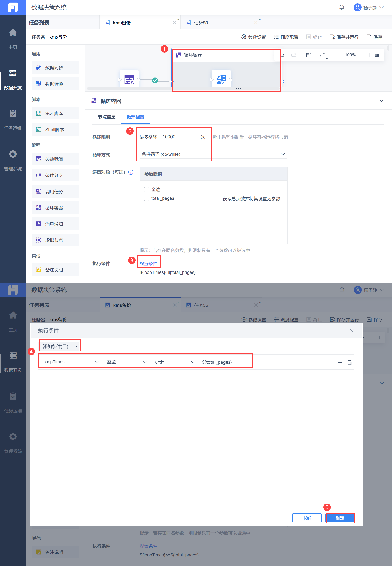Click the notification bell icon in header

[x=341, y=7]
